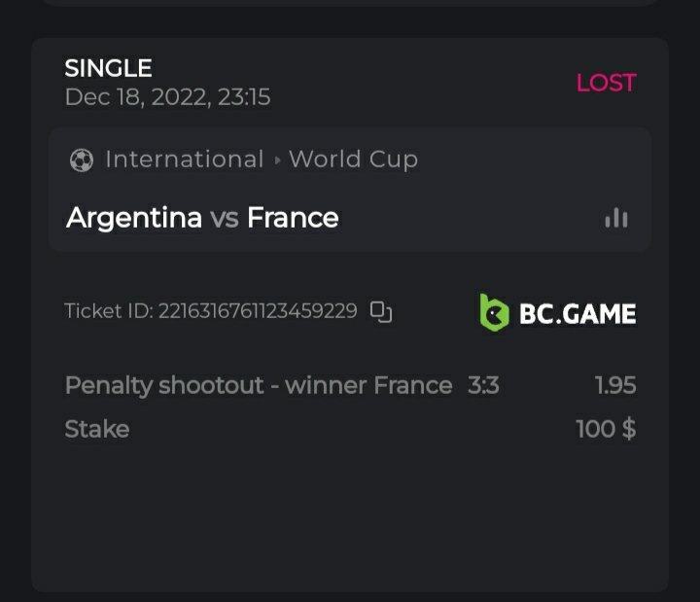Select the Argentina team name
The image size is (700, 602).
pyautogui.click(x=134, y=217)
